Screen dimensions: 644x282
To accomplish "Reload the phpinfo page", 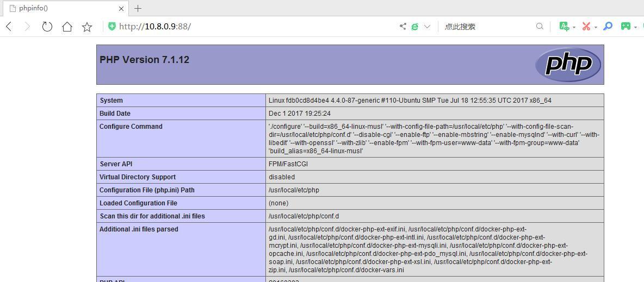I will point(47,27).
